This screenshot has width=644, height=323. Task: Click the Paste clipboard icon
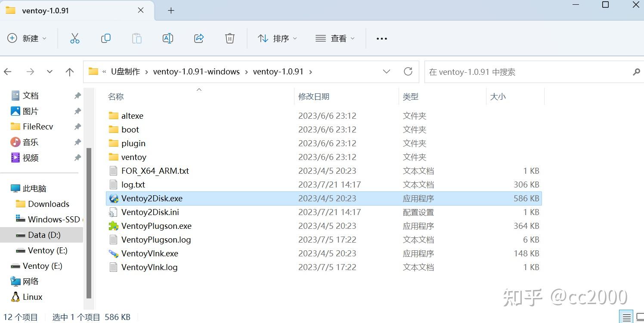click(x=137, y=38)
